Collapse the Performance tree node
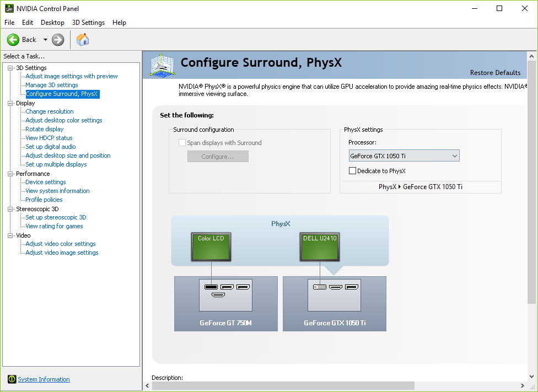538x392 pixels. 10,174
